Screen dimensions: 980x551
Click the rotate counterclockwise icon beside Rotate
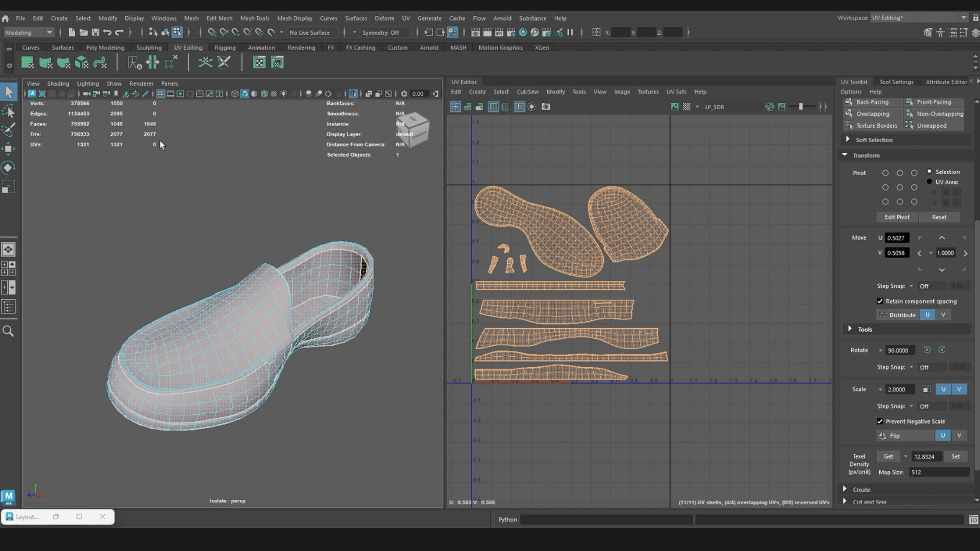click(x=927, y=350)
